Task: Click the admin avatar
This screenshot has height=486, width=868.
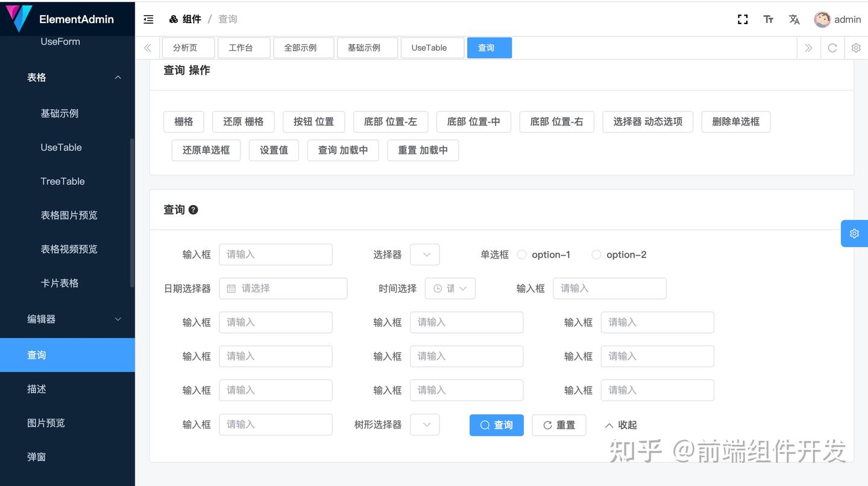Action: (x=822, y=19)
